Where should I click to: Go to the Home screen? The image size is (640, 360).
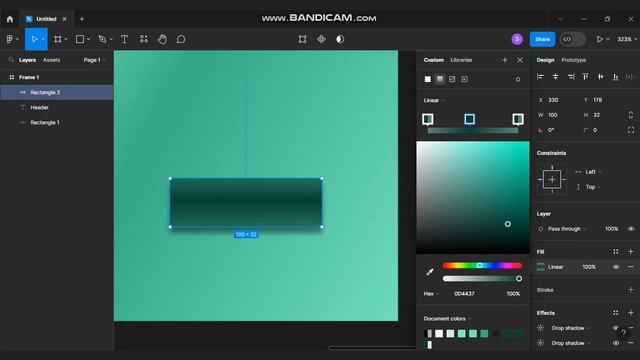point(10,19)
